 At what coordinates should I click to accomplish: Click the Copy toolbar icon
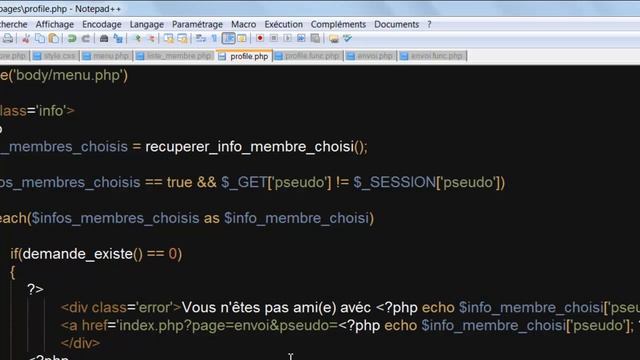coord(40,38)
